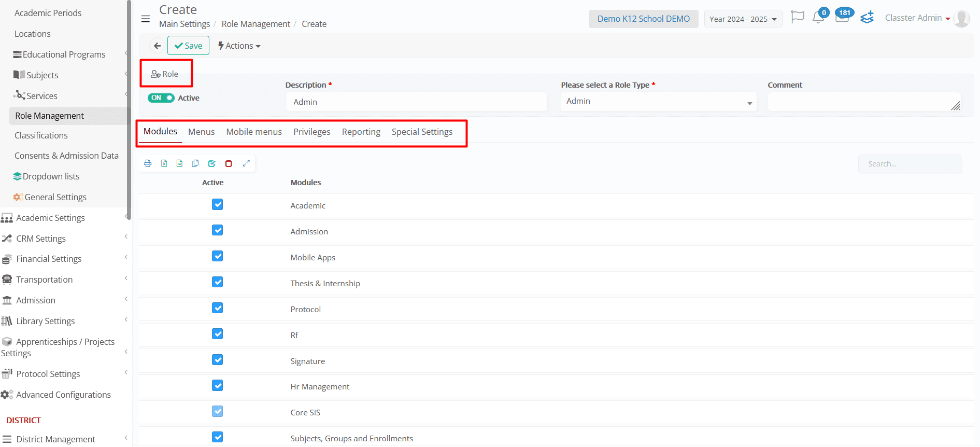Click the Save button
Image resolution: width=980 pixels, height=447 pixels.
pos(188,46)
